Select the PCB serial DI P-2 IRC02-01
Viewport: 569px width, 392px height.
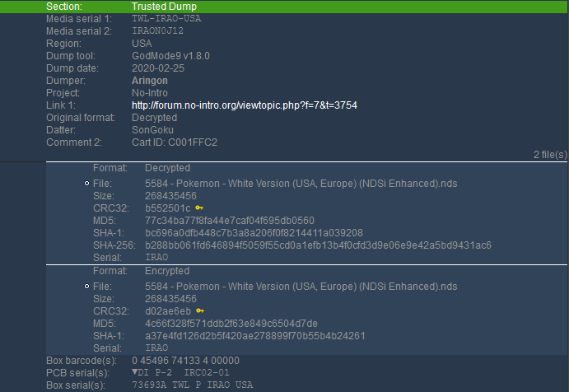pyautogui.click(x=180, y=373)
